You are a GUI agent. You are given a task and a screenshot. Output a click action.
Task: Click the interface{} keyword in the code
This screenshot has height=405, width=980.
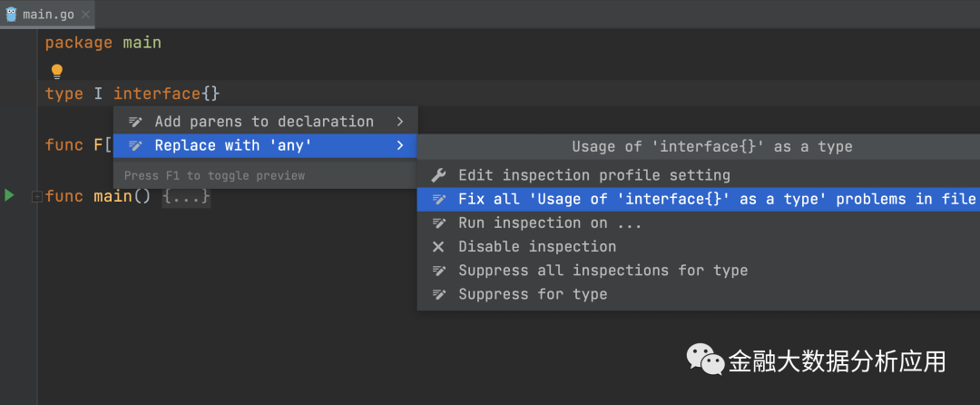point(166,94)
